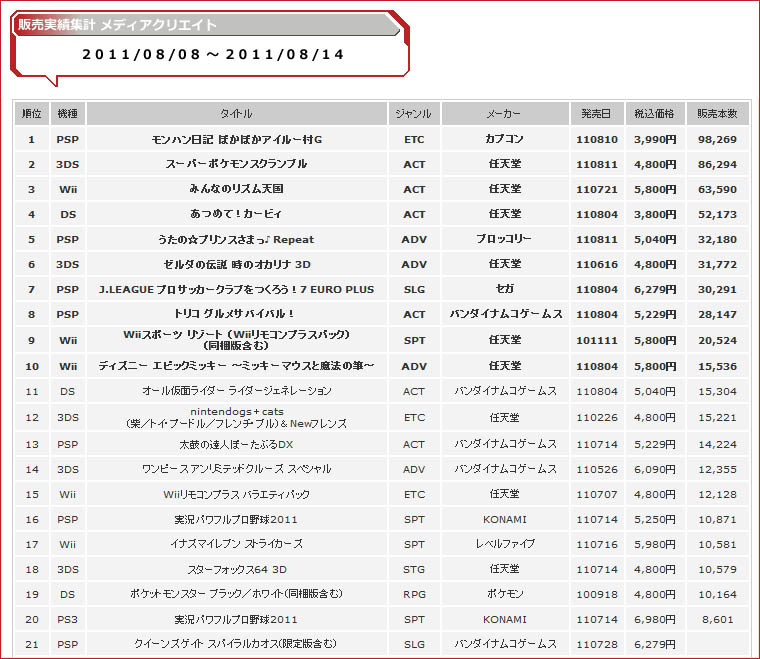Screen dimensions: 760x659
Task: Click the メーカー column header
Action: pos(505,114)
